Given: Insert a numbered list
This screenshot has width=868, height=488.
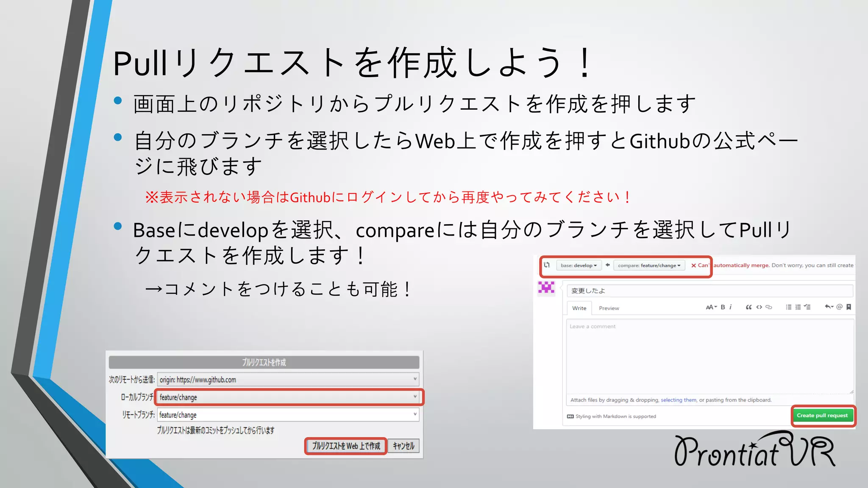Looking at the screenshot, I should pyautogui.click(x=798, y=307).
